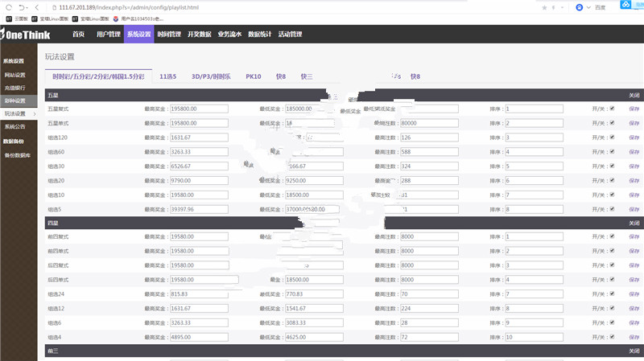
Task: Save the 五星单式 row with 保存
Action: coord(634,123)
